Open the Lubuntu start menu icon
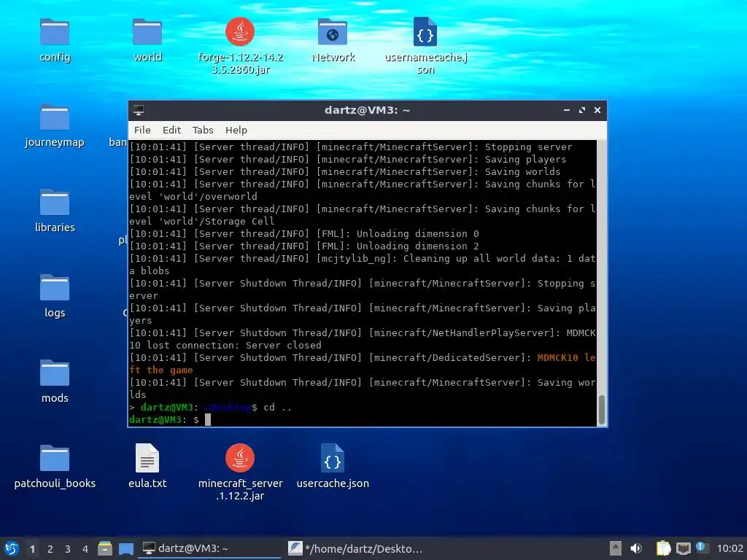The image size is (747, 560). [12, 548]
